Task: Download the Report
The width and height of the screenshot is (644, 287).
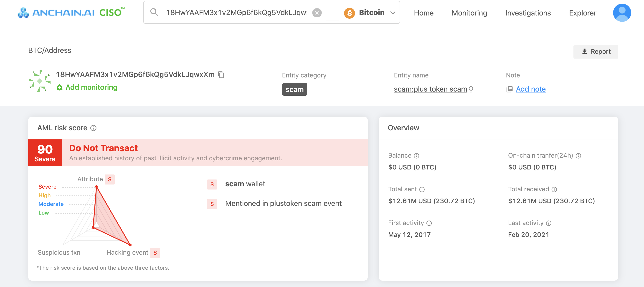Action: [595, 52]
